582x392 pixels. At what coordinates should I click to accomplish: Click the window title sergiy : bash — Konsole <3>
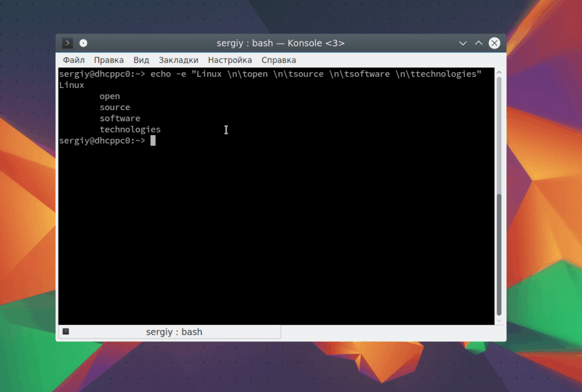click(x=281, y=43)
